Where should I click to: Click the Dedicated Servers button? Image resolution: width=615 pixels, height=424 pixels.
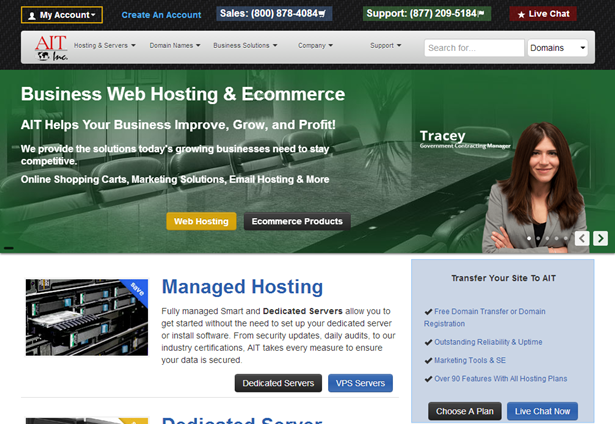point(278,383)
